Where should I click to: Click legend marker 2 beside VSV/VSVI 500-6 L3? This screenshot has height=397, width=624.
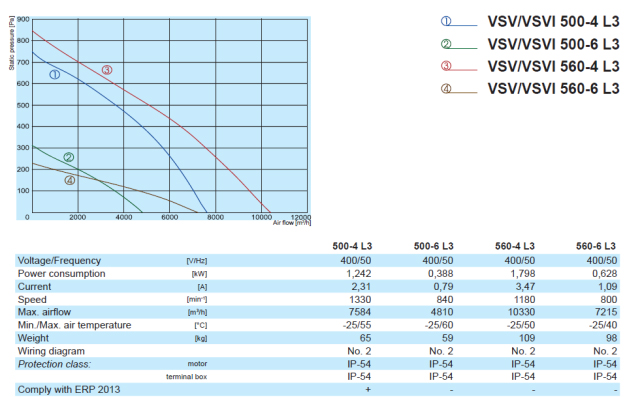[x=446, y=44]
